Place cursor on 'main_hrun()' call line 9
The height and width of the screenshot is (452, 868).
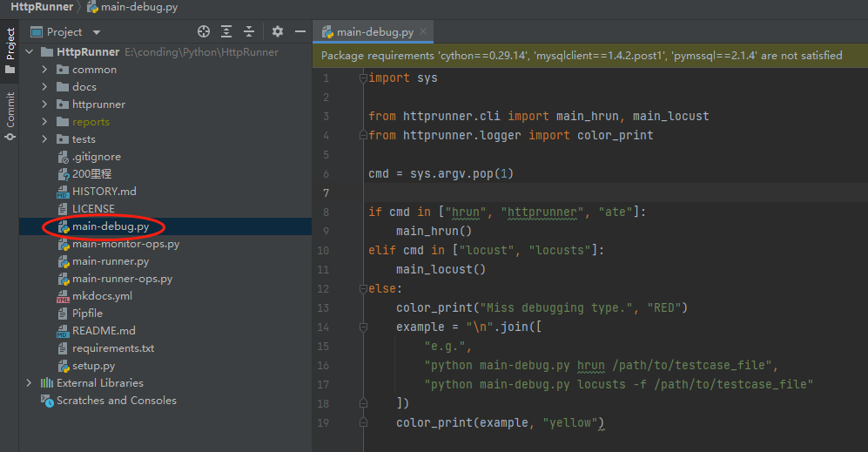[434, 231]
